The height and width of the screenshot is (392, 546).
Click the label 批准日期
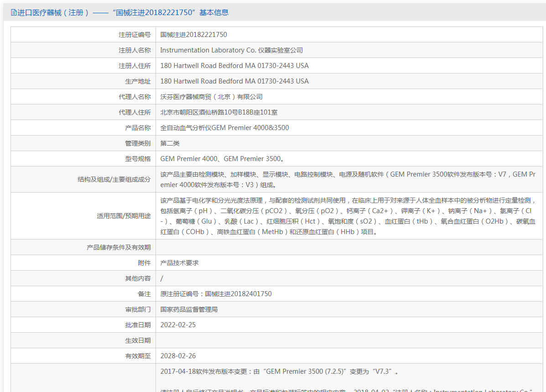[138, 325]
